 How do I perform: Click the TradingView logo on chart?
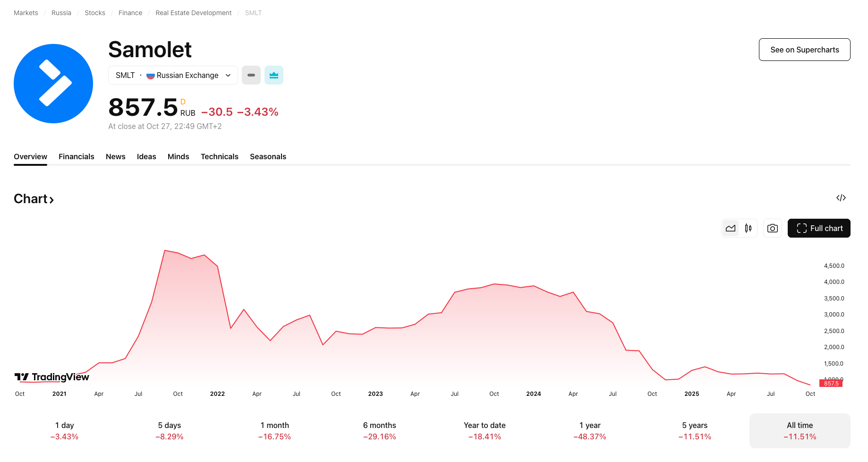[x=51, y=377]
